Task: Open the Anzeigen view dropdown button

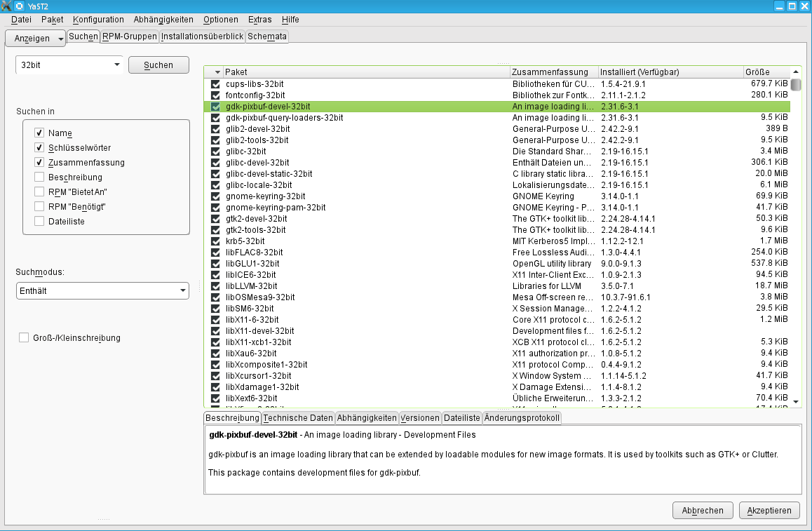Action: tap(36, 38)
